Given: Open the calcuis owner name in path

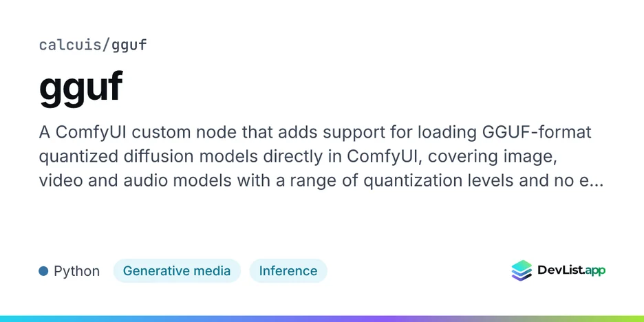Looking at the screenshot, I should (x=69, y=45).
